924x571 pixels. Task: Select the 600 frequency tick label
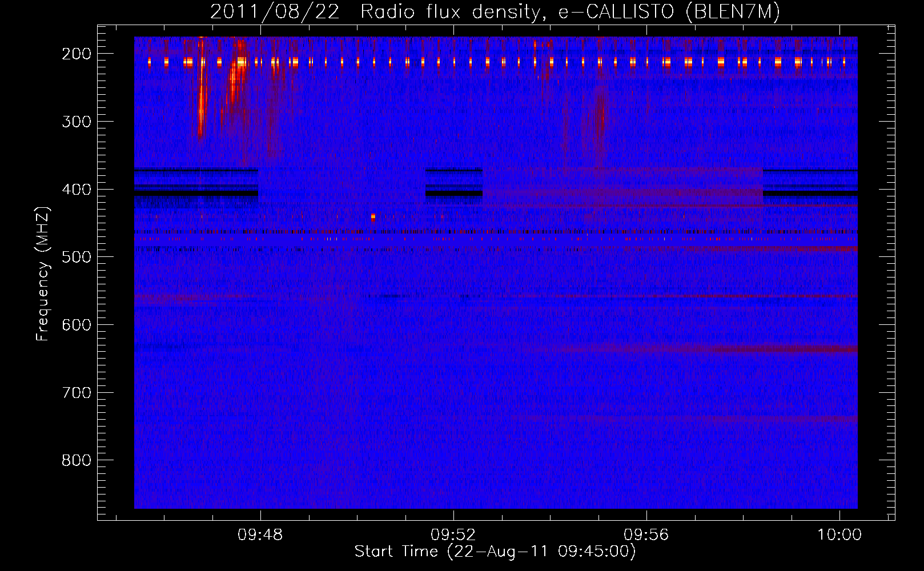77,325
